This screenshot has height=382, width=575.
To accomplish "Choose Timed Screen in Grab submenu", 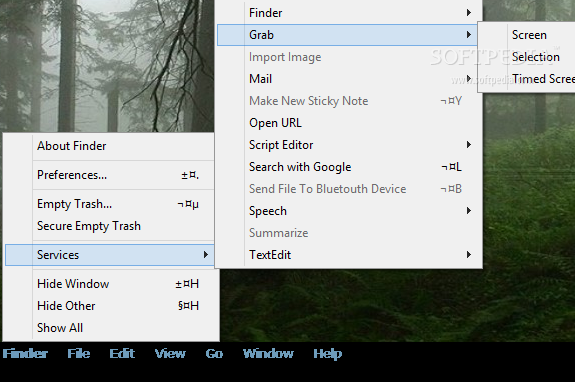I will click(528, 79).
